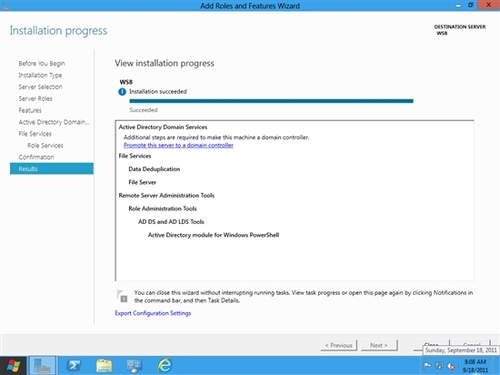Click the volume tray icon
This screenshot has height=375, width=500.
coord(451,366)
